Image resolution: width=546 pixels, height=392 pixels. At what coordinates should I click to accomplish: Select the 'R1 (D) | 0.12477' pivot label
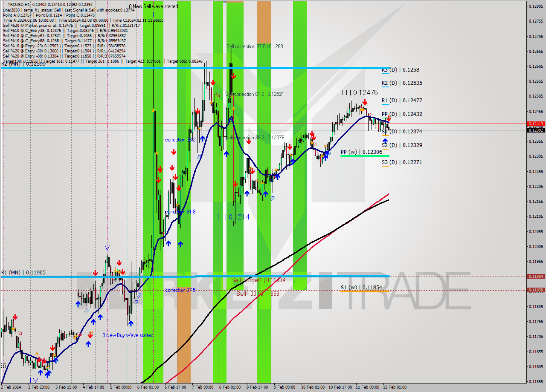(x=402, y=101)
